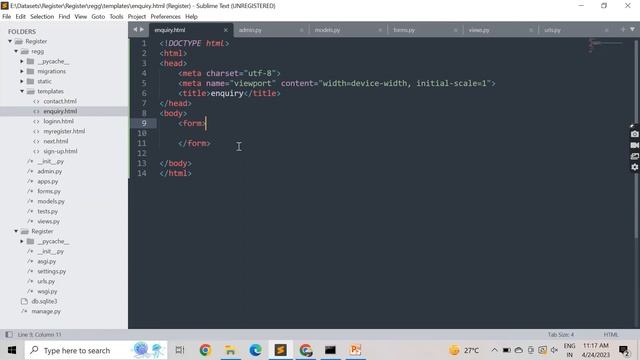Screen dimensions: 640x360
Task: Open the Tools menu
Action: tap(116, 17)
